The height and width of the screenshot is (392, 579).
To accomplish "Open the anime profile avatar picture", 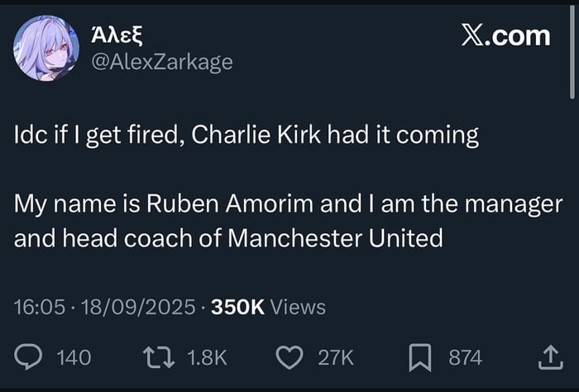I will point(45,48).
